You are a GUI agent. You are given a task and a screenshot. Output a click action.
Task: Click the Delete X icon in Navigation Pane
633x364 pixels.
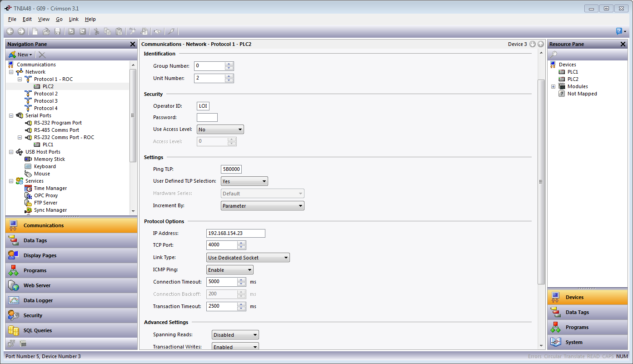42,55
